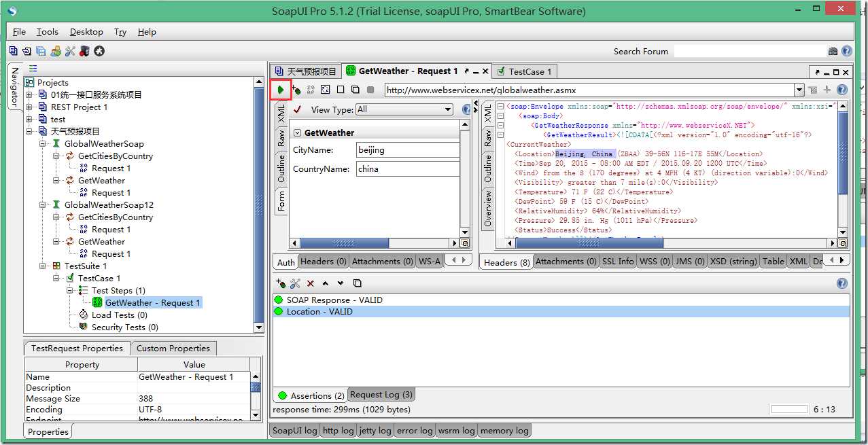Open the File menu
The image size is (868, 445).
point(19,32)
